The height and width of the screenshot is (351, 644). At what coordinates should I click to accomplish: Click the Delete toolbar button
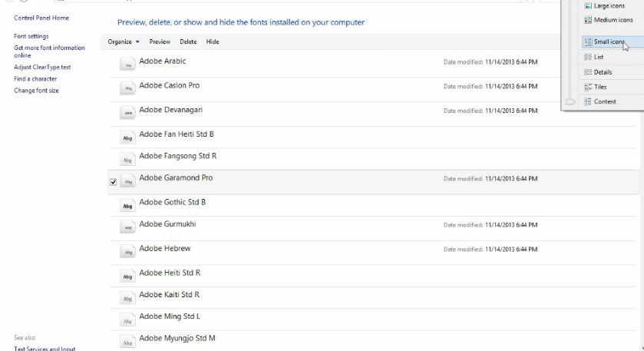188,41
